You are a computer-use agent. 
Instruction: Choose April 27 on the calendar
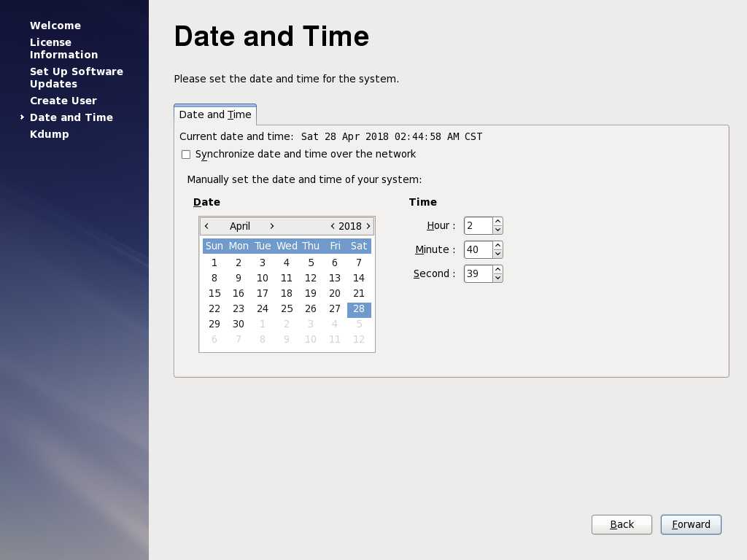[x=334, y=309]
